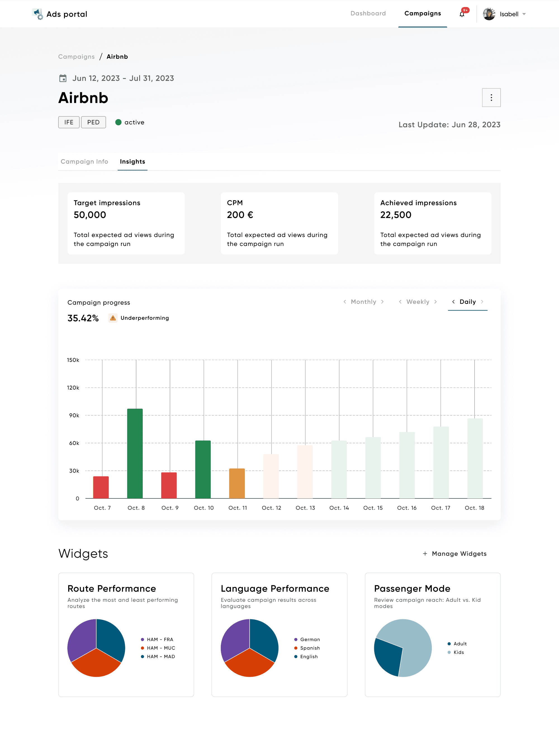Click previous arrow beside Weekly
This screenshot has height=756, width=559.
(x=400, y=302)
